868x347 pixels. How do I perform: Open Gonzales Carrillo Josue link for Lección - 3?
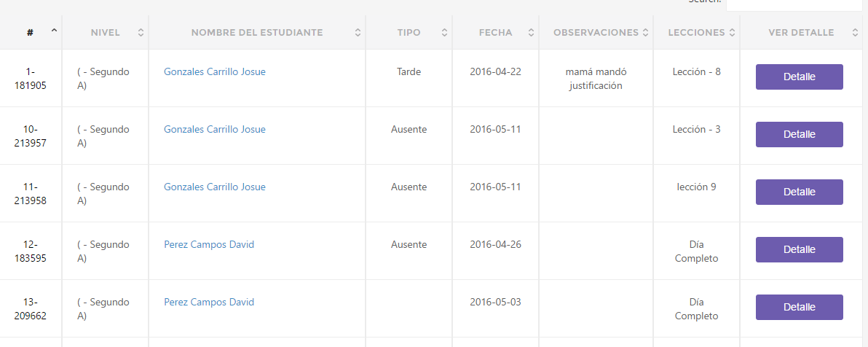coord(215,129)
